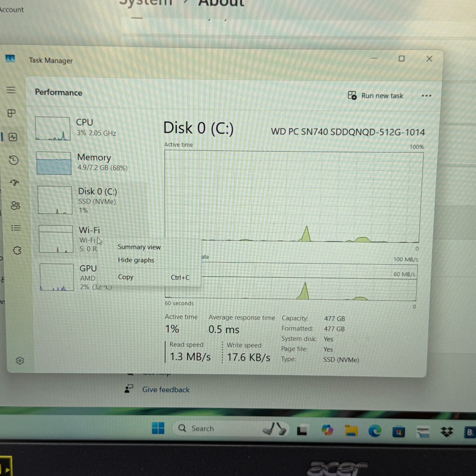Viewport: 476px width, 476px height.
Task: Select the CPU performance graph
Action: click(x=53, y=129)
